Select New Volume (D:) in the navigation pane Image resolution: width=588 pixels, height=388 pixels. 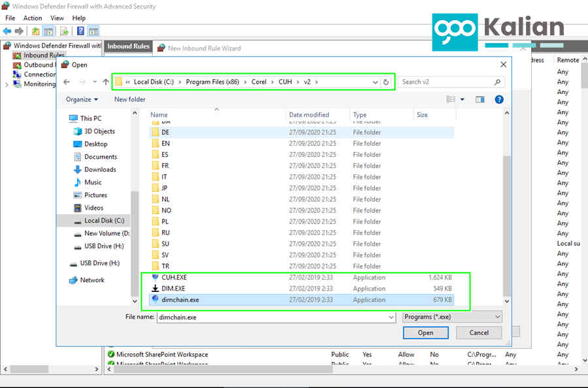tap(107, 233)
